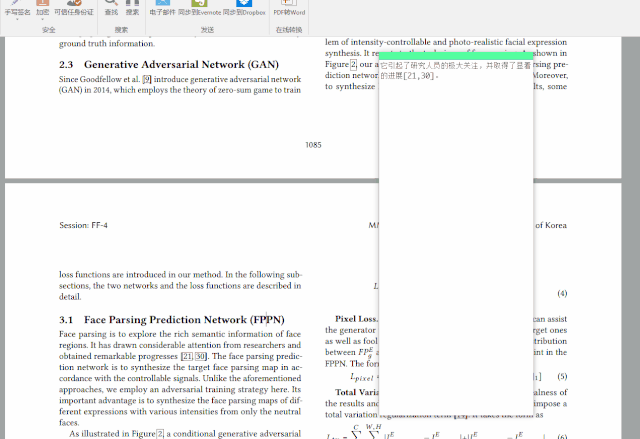The image size is (640, 439).
Task: Sync document with 同步到Evernote
Action: pos(200,8)
